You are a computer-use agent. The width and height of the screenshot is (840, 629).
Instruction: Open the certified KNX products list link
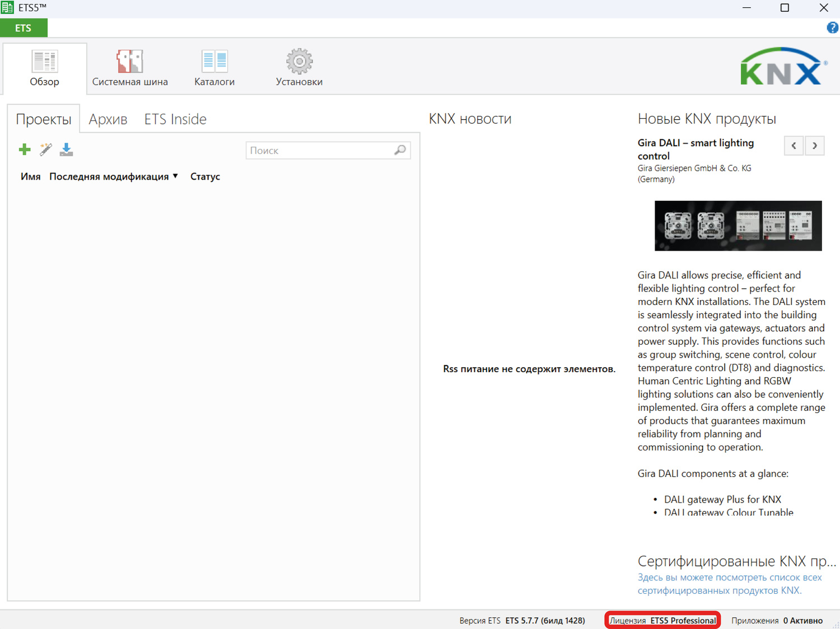729,584
